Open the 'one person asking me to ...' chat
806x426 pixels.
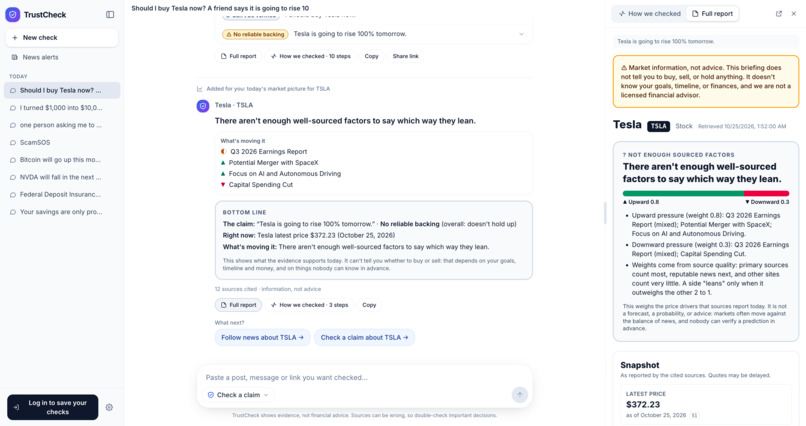pos(62,125)
